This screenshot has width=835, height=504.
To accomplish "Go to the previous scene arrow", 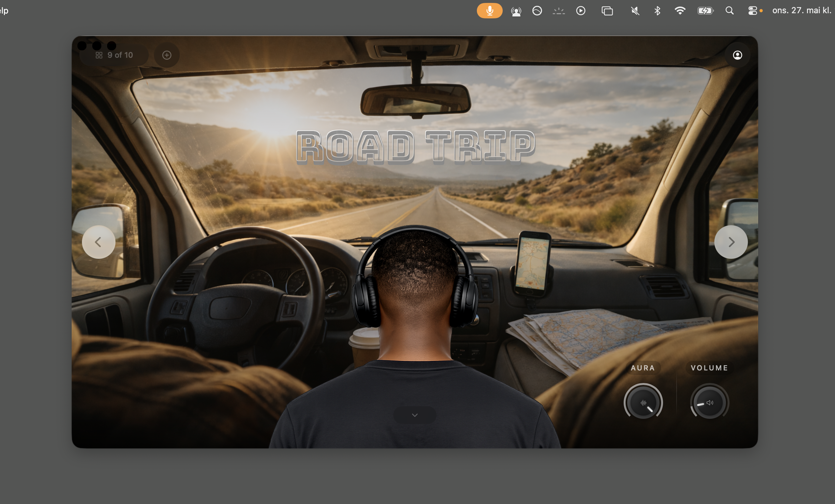I will (99, 242).
